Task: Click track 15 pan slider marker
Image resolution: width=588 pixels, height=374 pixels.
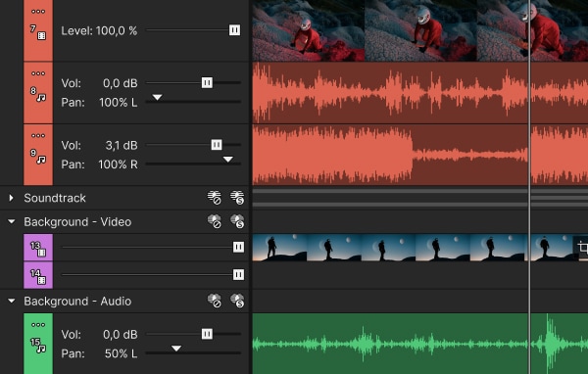Action: (176, 349)
